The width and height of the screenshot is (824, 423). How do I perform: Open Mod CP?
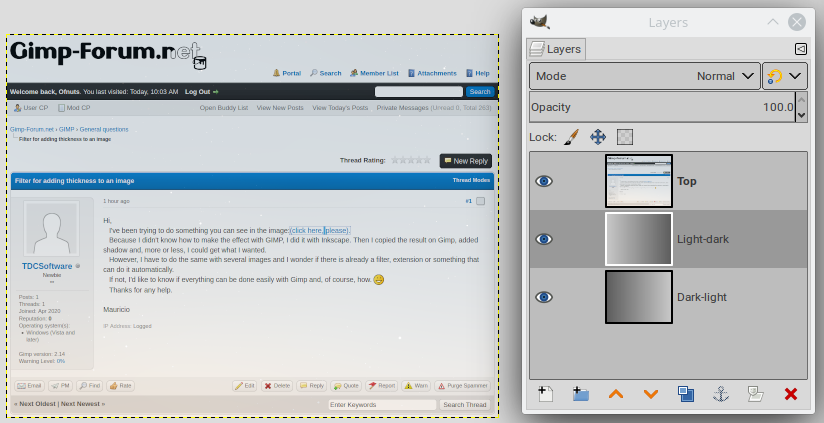[74, 108]
